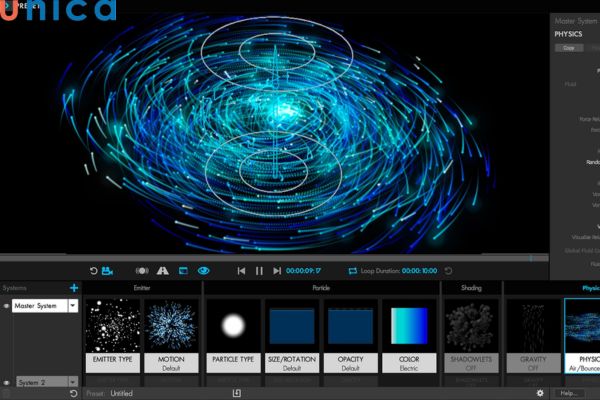Click the Shading section header
The width and height of the screenshot is (600, 400).
point(471,288)
